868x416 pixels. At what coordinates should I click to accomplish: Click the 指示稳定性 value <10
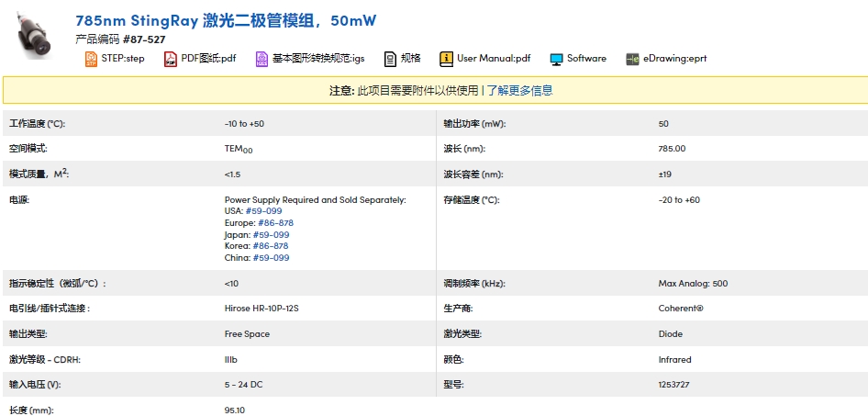pos(231,284)
